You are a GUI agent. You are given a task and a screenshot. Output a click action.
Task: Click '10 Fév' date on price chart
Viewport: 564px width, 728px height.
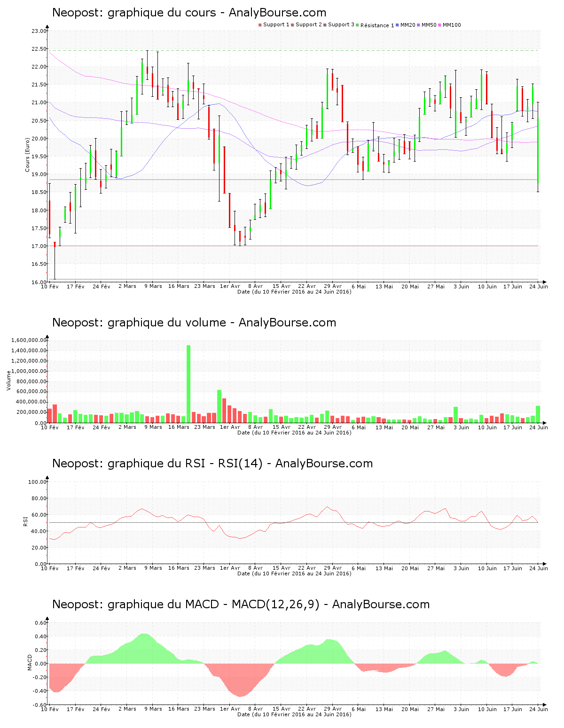click(50, 287)
